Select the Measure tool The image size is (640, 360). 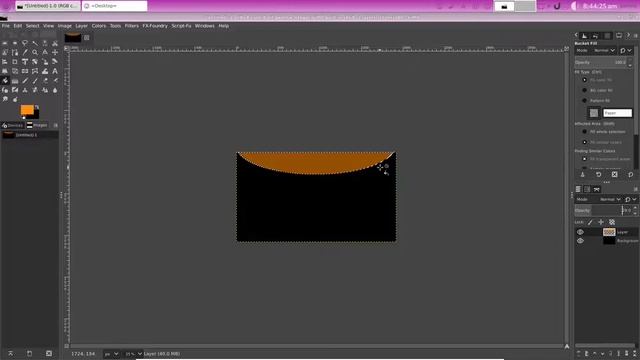(45, 52)
